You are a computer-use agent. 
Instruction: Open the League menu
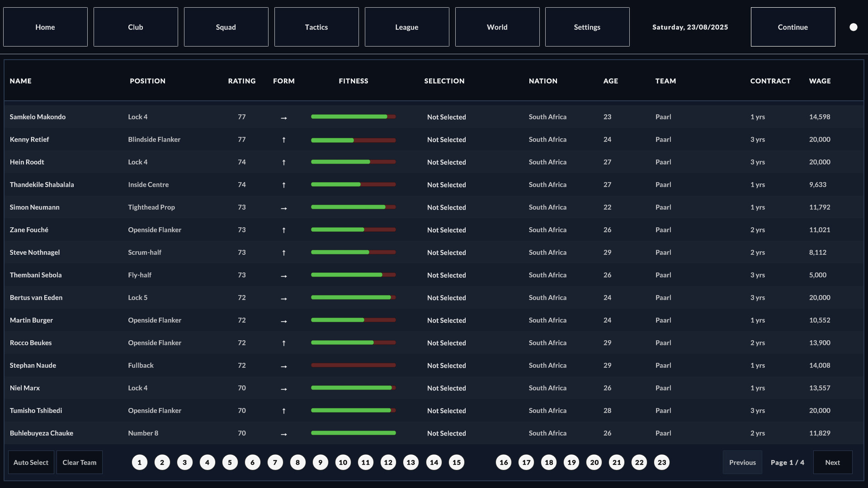tap(406, 27)
